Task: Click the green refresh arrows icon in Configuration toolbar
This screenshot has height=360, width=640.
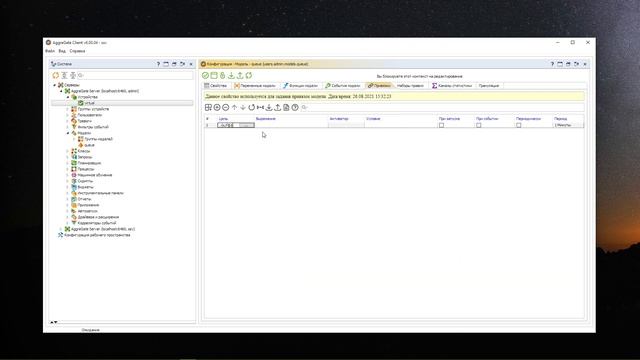Action: [249, 75]
